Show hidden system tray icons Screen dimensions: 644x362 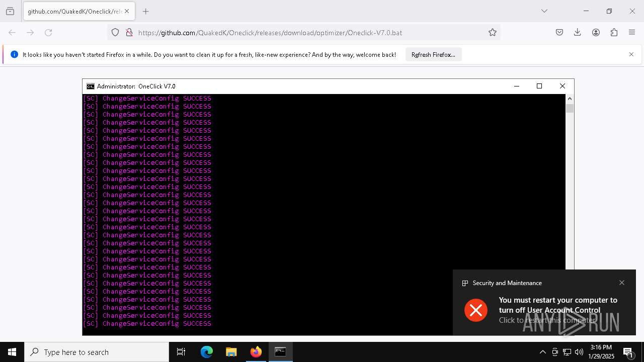(542, 352)
